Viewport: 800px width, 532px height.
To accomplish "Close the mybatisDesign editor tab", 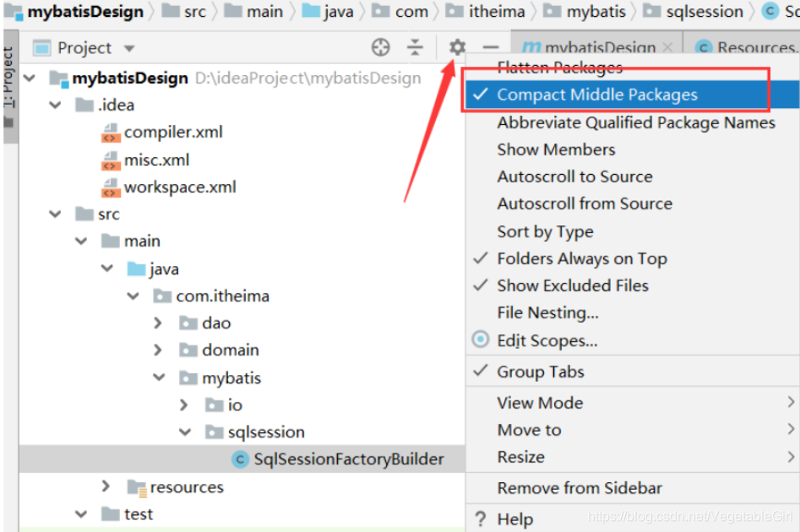I will [x=667, y=47].
